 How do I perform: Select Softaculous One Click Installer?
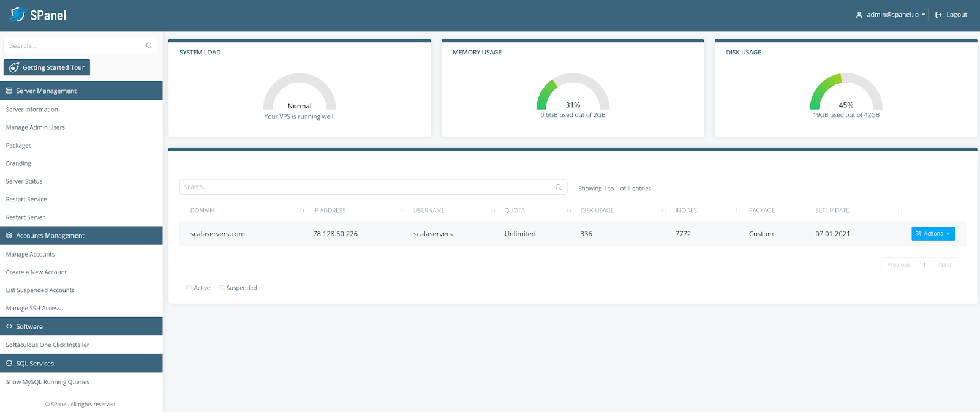(47, 345)
